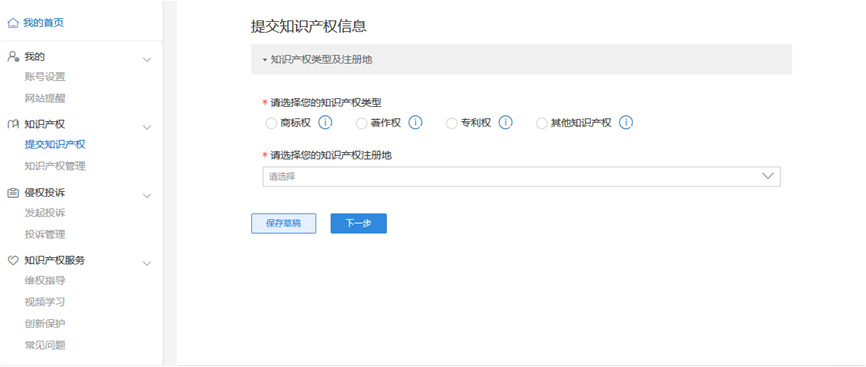Open 网站提醒 in sidebar
The image size is (866, 367).
pos(45,98)
